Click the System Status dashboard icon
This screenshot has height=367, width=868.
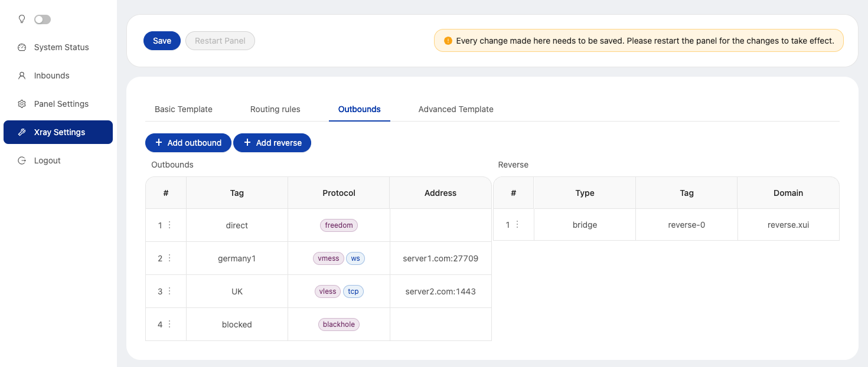pos(22,47)
